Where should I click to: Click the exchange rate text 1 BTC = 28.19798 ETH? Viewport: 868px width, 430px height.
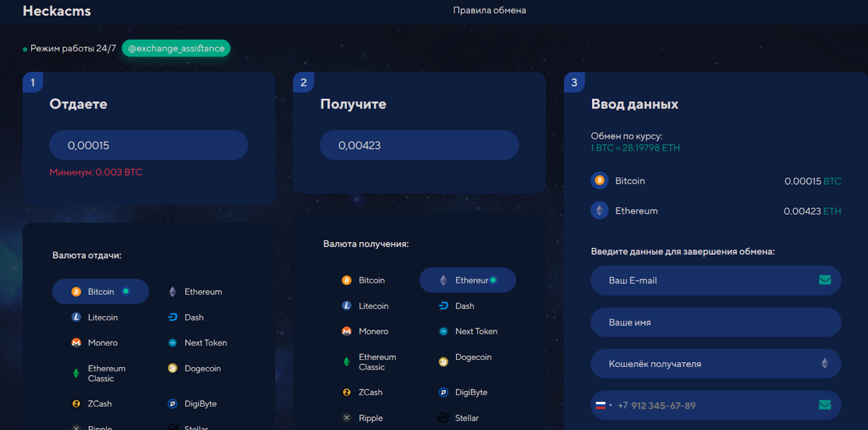[635, 148]
